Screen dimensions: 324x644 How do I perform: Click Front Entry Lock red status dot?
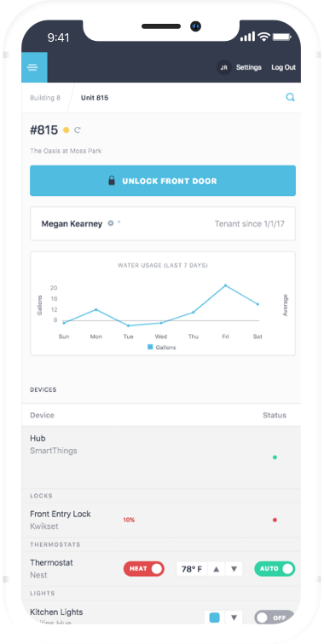(x=275, y=520)
